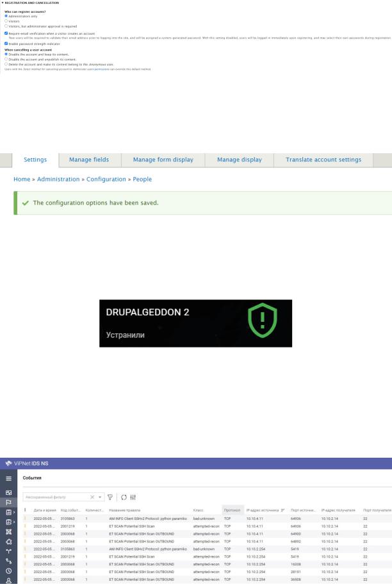Open the puzzle-piece sidebar icon
The image size is (392, 584).
click(8, 542)
